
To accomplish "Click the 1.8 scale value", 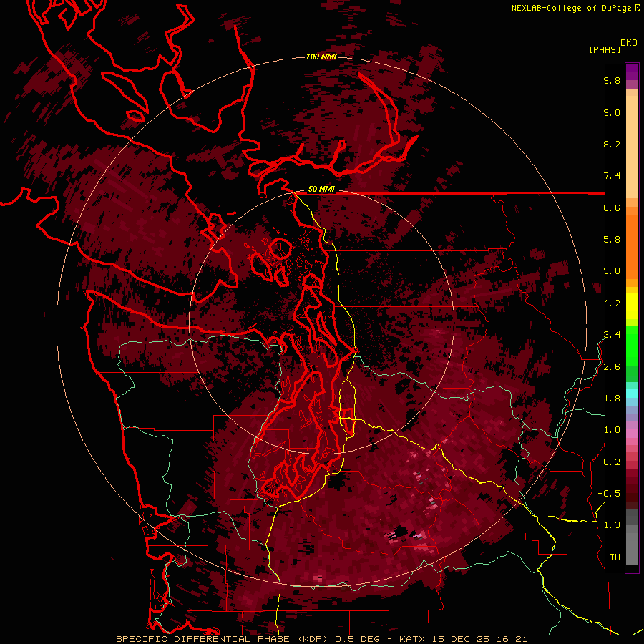I will [x=612, y=399].
